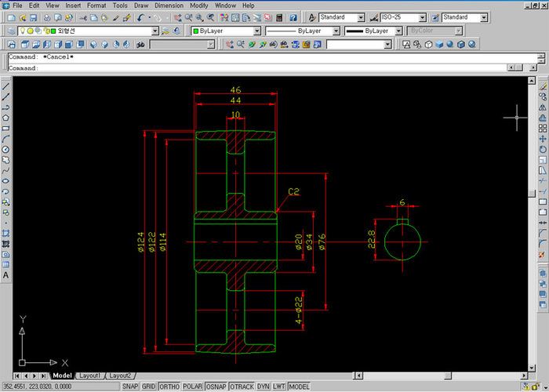Click the horizontal scrollbar right arrow
This screenshot has height=392, width=549.
524,376
